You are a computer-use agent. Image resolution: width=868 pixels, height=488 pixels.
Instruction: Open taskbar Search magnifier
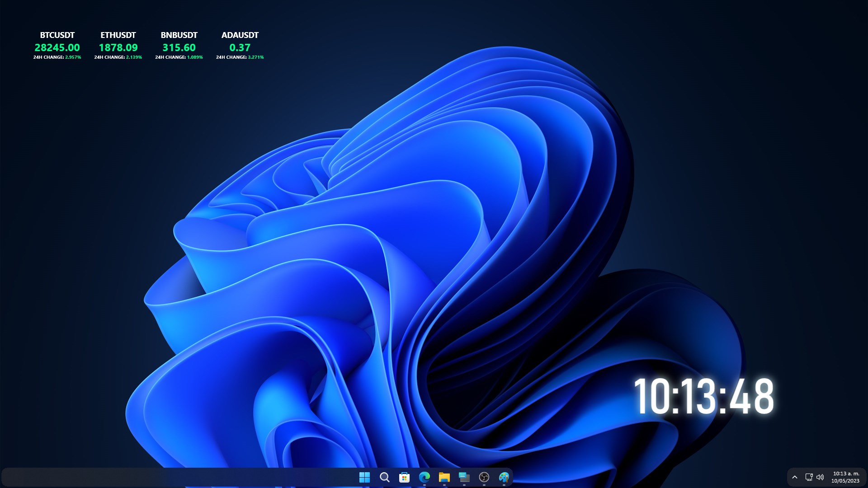[x=384, y=477]
